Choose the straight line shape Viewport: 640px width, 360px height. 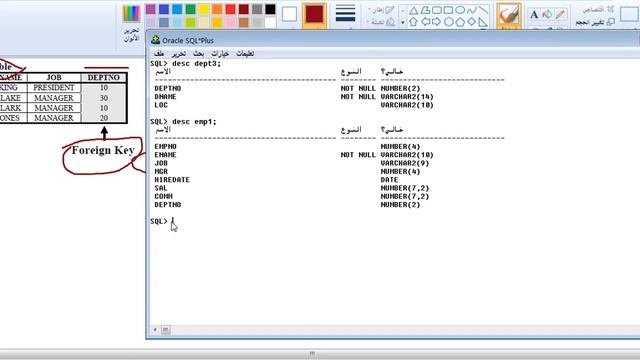[483, 10]
